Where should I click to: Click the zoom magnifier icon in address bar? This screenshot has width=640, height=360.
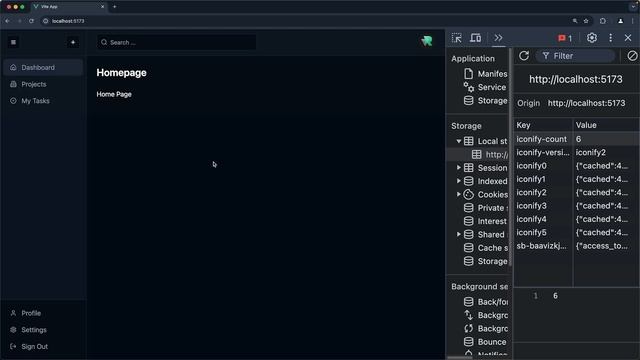pos(575,21)
